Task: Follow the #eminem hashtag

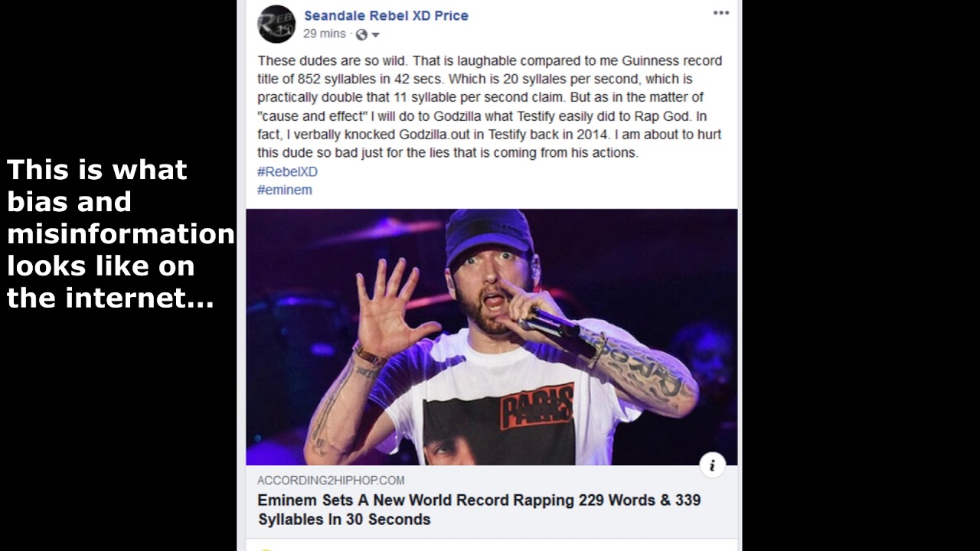Action: point(285,190)
